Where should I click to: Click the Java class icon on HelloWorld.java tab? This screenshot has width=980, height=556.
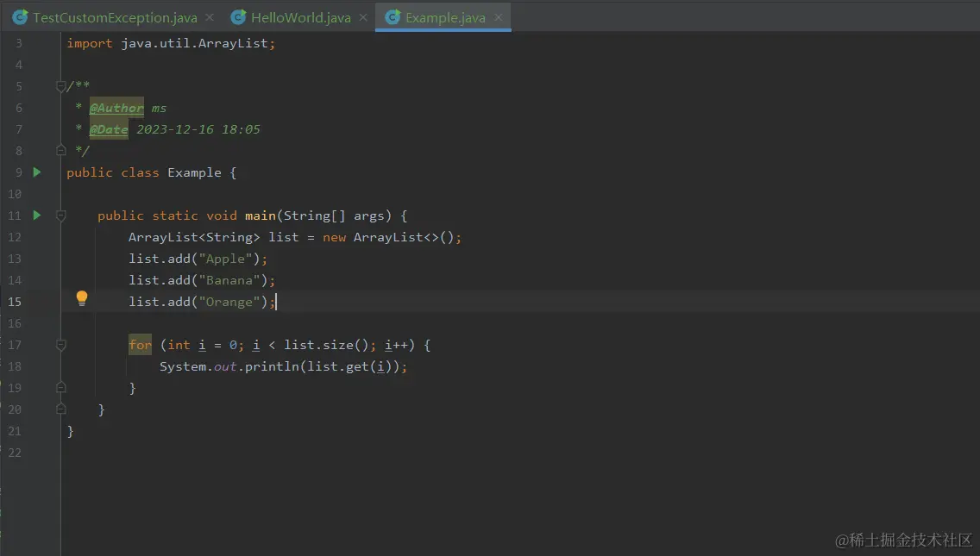click(238, 17)
